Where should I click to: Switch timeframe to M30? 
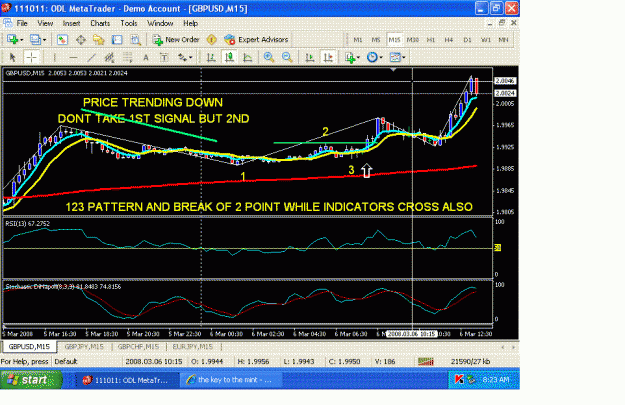[x=413, y=39]
